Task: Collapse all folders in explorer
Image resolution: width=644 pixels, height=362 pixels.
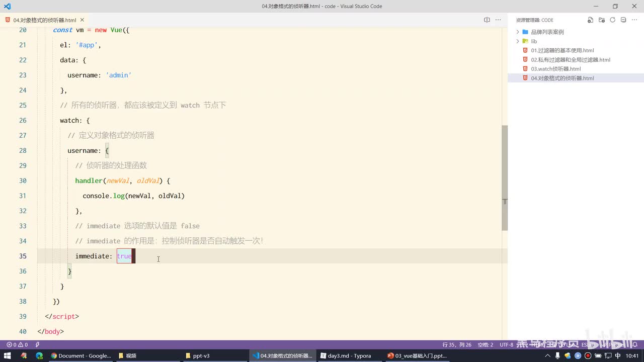Action: [x=623, y=20]
